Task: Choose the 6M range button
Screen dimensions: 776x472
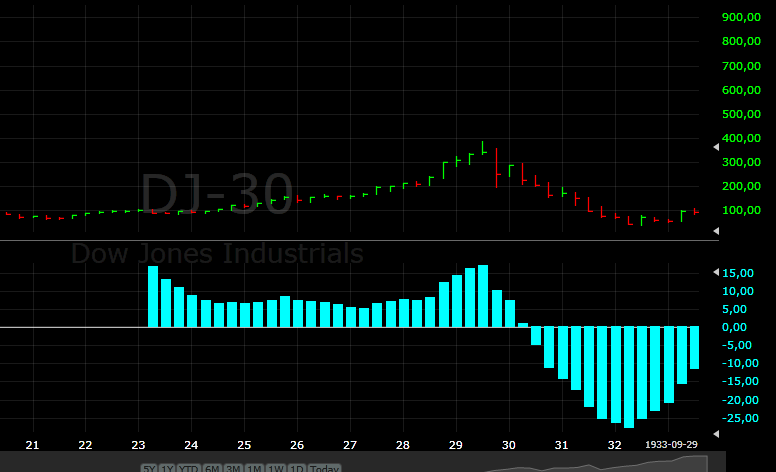Action: 212,468
